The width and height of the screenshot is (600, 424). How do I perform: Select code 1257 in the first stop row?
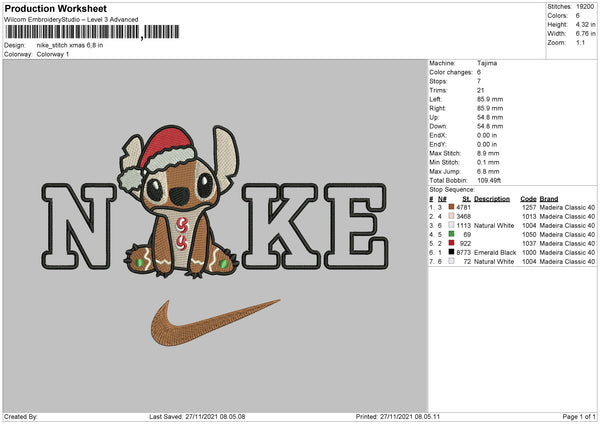(x=529, y=207)
